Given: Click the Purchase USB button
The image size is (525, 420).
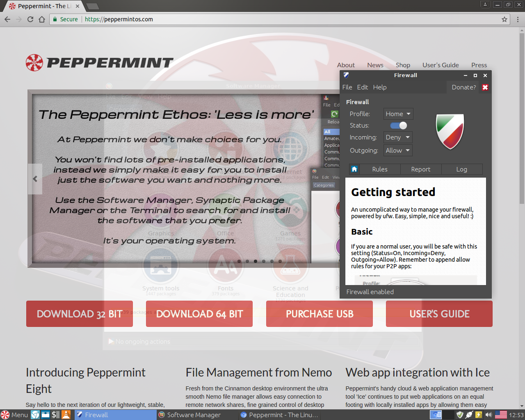Looking at the screenshot, I should (320, 314).
